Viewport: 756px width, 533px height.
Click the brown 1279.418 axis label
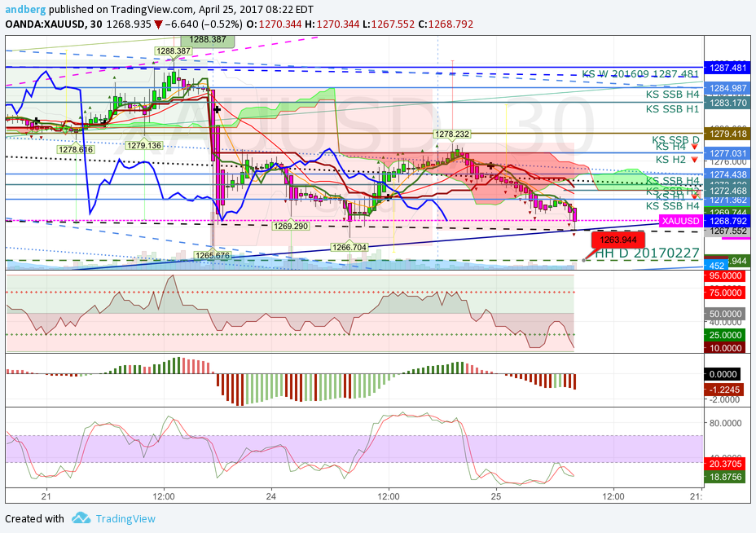727,134
